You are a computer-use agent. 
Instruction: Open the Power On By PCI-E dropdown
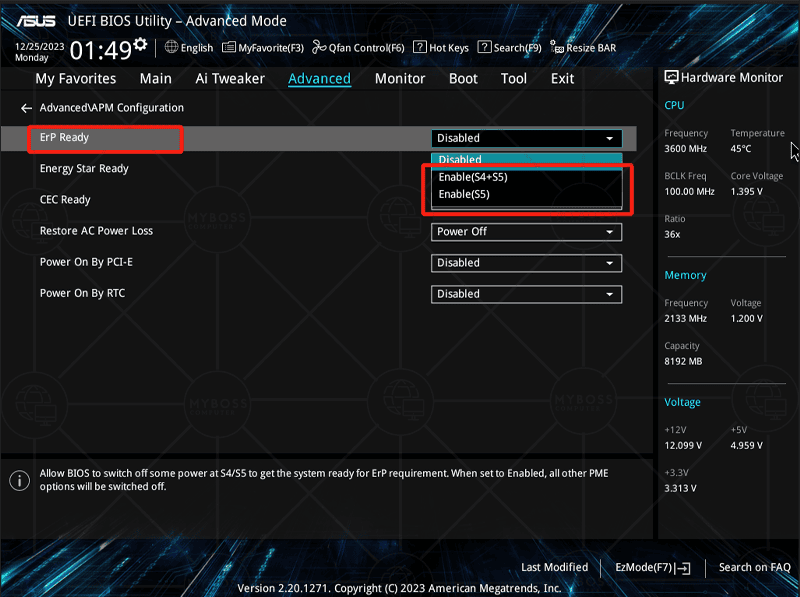pos(526,263)
